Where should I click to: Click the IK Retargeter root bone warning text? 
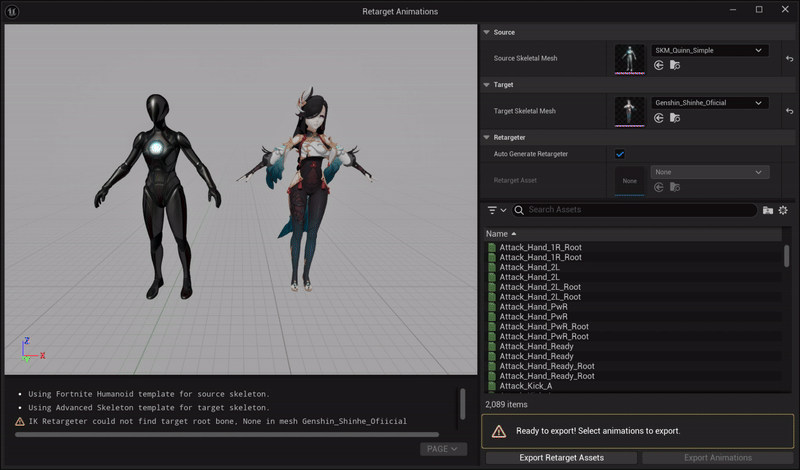tap(217, 422)
